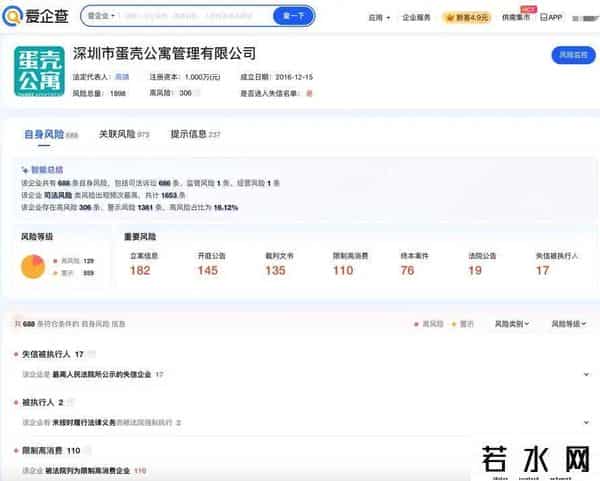
Task: Open the APP download icon link
Action: click(x=551, y=17)
